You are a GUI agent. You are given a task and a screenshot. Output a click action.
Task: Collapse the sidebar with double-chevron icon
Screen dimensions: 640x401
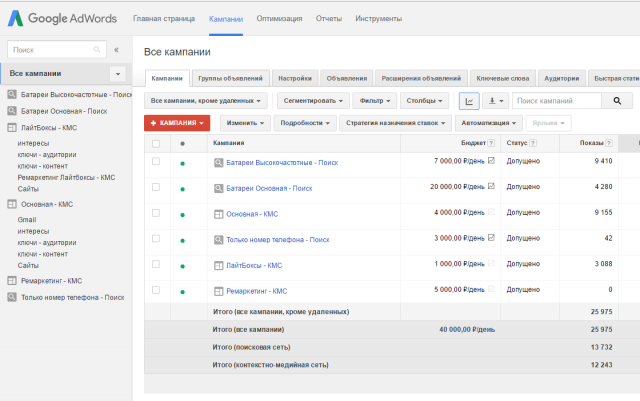[116, 50]
